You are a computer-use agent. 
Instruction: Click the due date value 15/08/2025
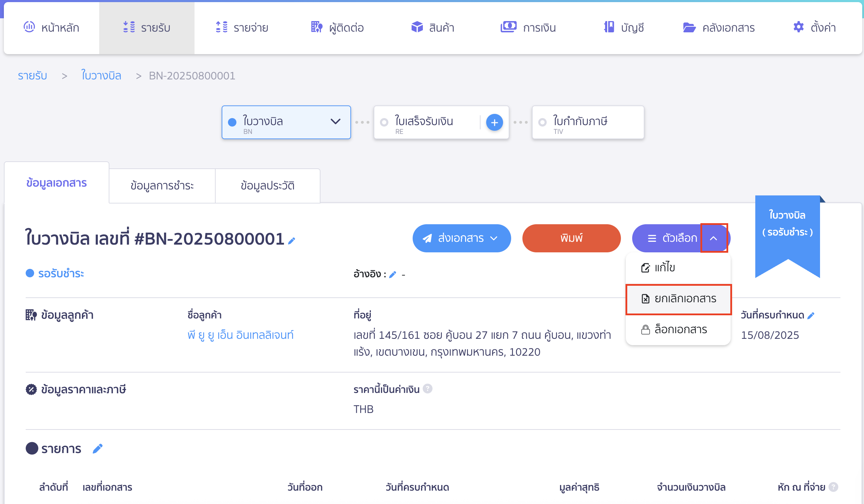pos(770,335)
